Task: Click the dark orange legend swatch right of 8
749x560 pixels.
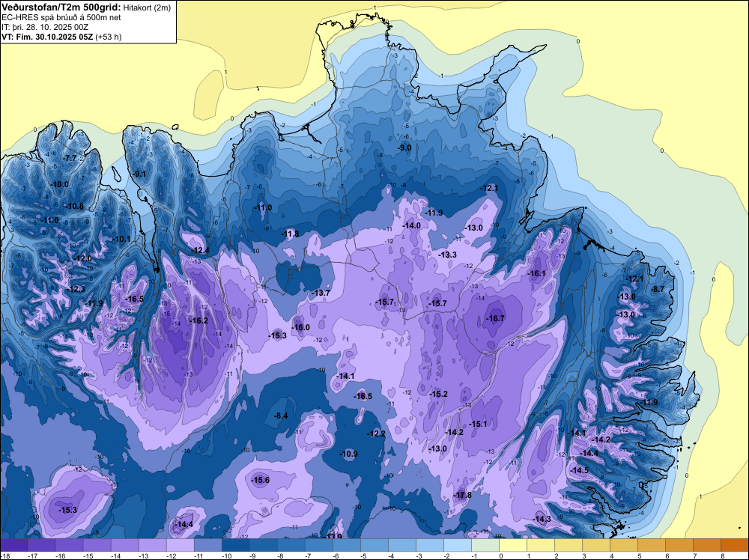Action: tap(735, 545)
